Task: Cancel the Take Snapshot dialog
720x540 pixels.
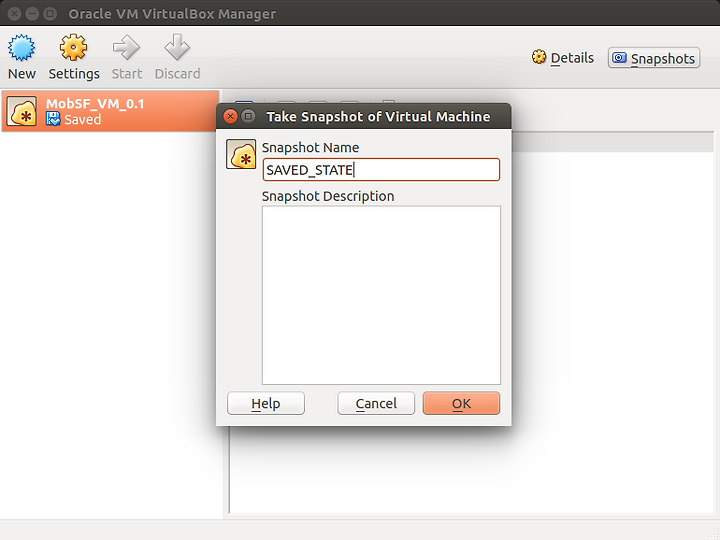Action: pyautogui.click(x=376, y=403)
